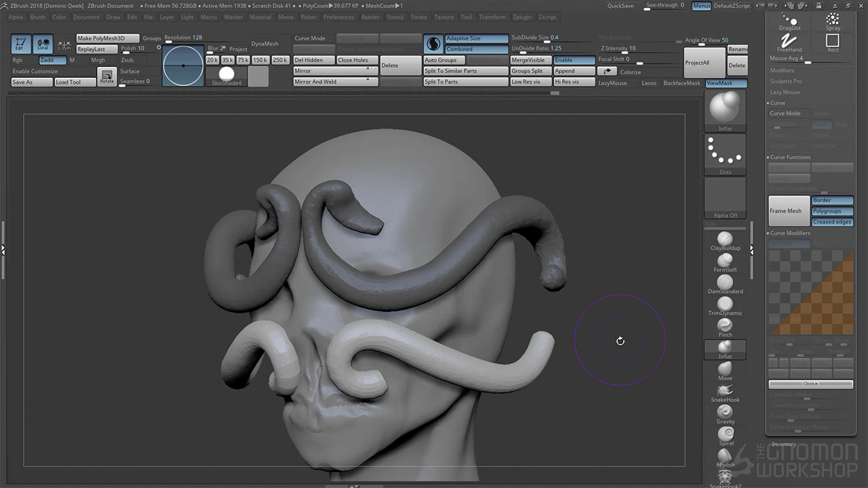Screen dimensions: 868x488
Task: Collapse the Curve Functions section
Action: pyautogui.click(x=790, y=157)
